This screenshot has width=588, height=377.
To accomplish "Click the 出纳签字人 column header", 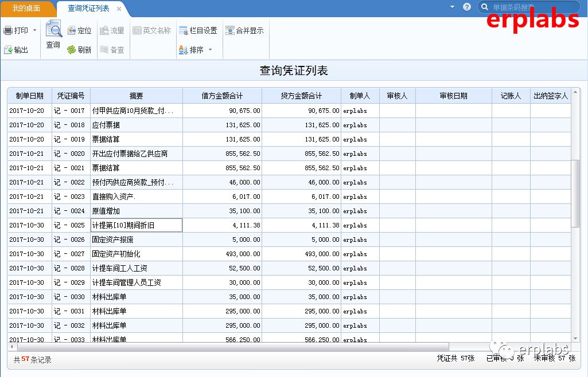I will pyautogui.click(x=551, y=96).
